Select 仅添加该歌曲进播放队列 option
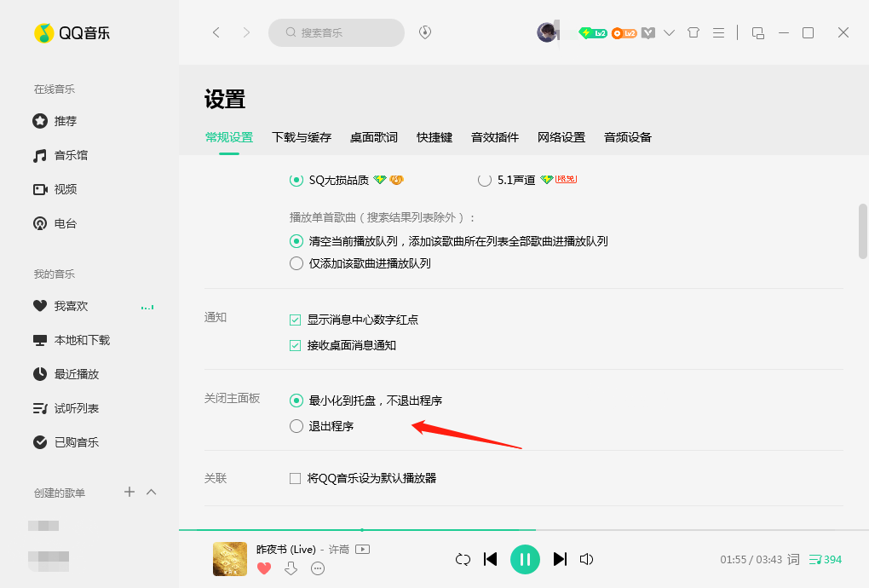Image resolution: width=869 pixels, height=588 pixels. pos(296,263)
